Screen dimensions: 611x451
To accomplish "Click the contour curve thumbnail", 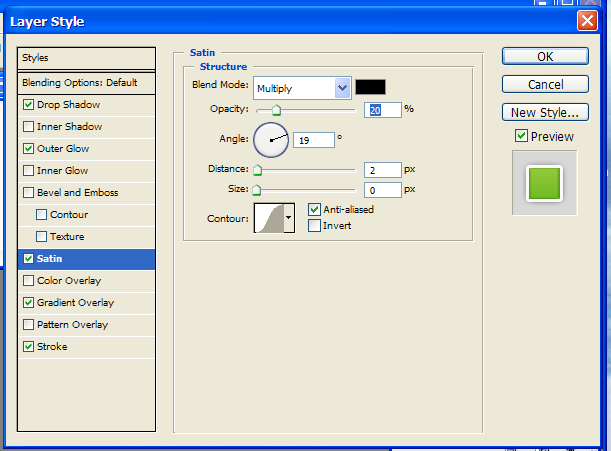I will (x=269, y=217).
